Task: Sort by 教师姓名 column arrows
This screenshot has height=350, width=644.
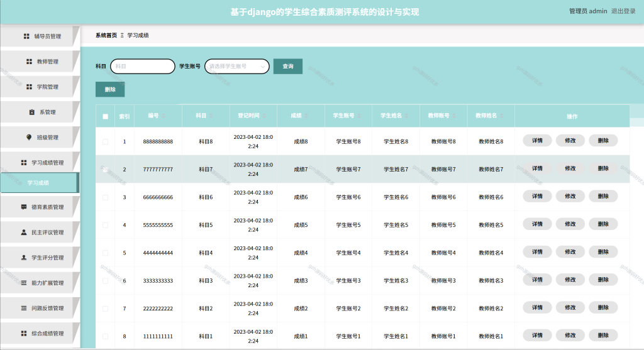Action: point(501,116)
